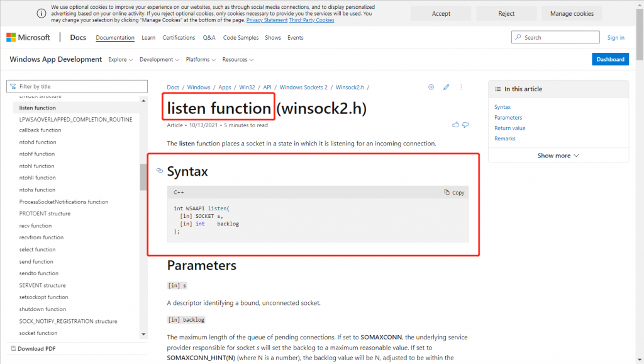Click Sign in

(x=616, y=37)
